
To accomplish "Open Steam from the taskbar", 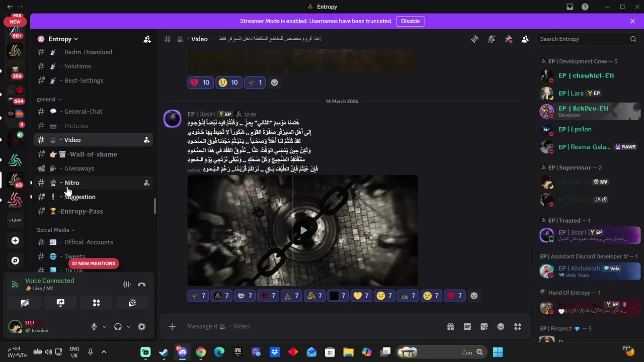I will [x=164, y=352].
